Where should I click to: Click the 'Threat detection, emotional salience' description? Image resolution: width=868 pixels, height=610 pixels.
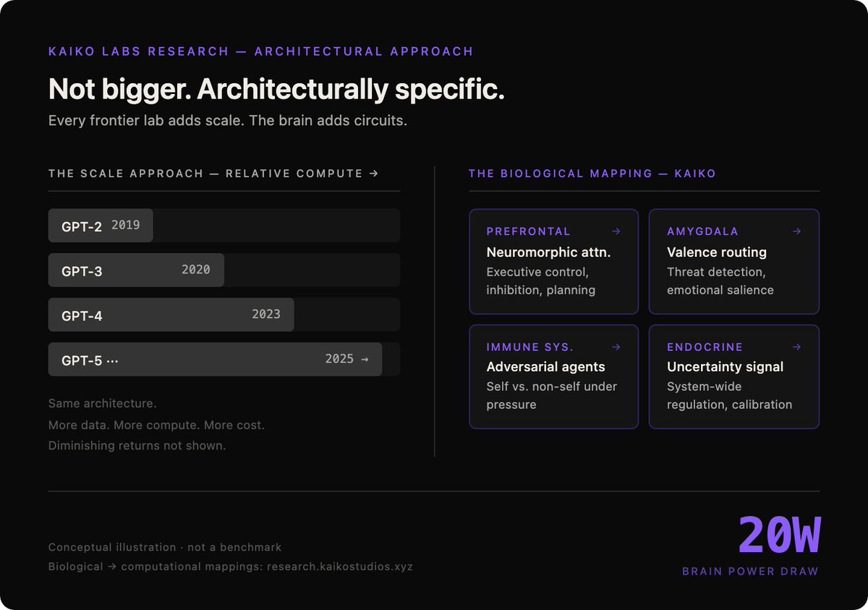click(x=720, y=281)
